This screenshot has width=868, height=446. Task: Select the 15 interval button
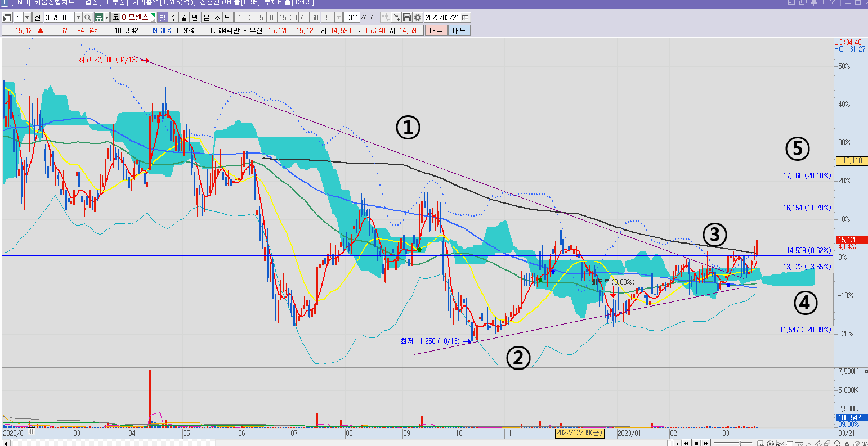point(283,17)
